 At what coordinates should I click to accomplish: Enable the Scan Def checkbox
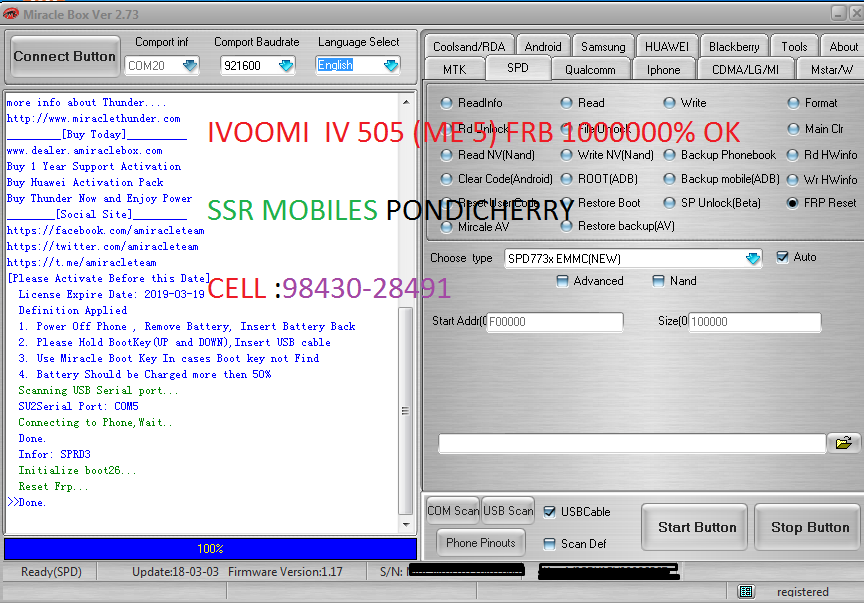pyautogui.click(x=549, y=544)
